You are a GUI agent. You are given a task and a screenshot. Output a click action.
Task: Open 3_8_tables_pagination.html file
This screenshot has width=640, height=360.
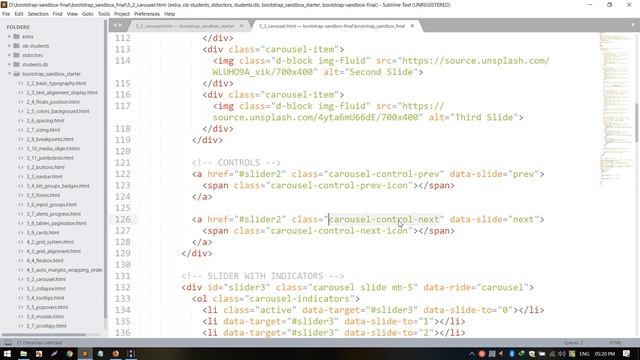(x=56, y=223)
